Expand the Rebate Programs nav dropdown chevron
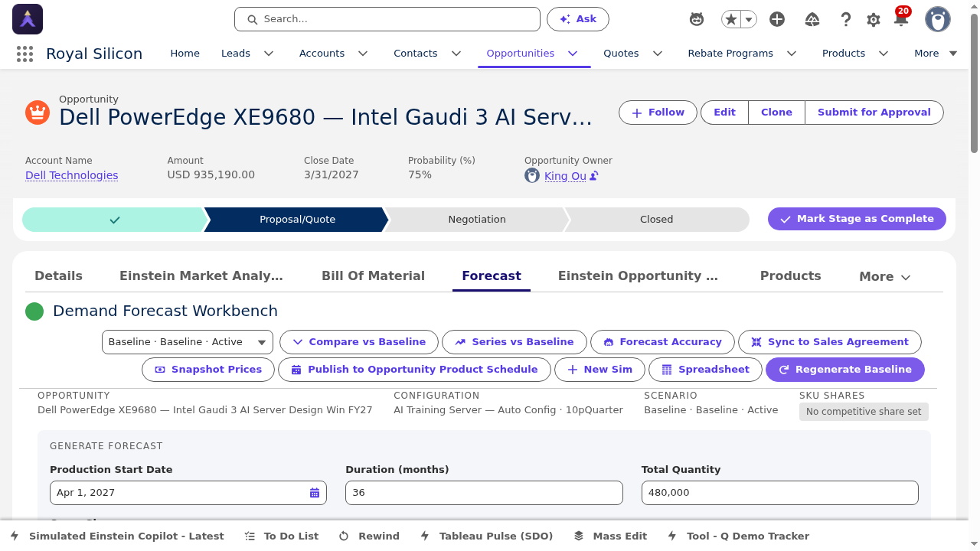 coord(792,54)
